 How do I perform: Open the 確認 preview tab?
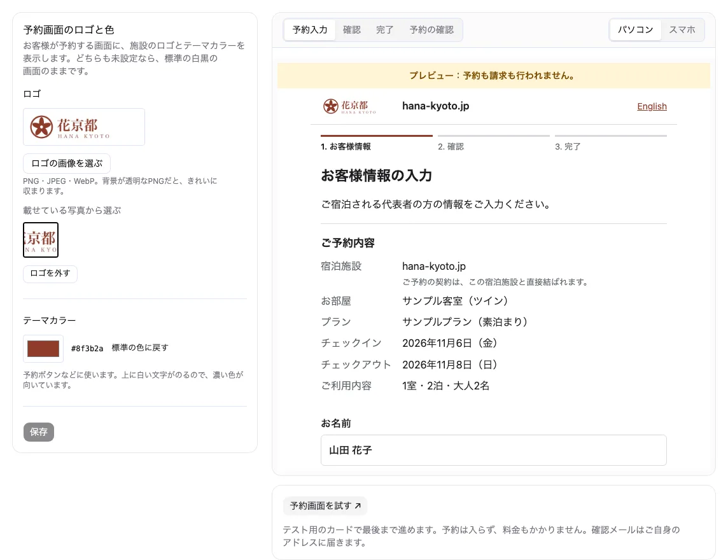tap(351, 30)
